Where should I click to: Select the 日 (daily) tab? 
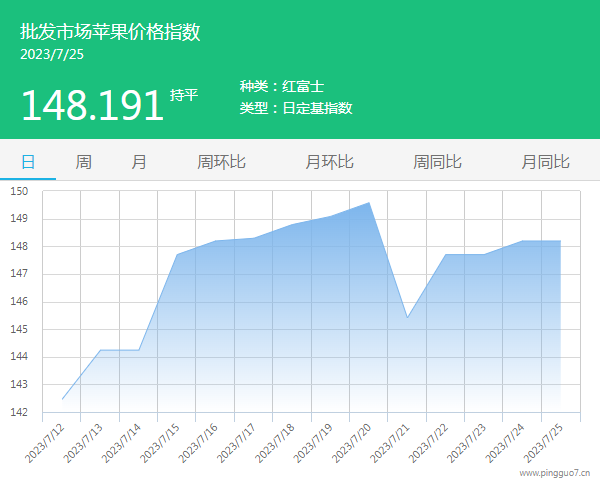tap(28, 161)
